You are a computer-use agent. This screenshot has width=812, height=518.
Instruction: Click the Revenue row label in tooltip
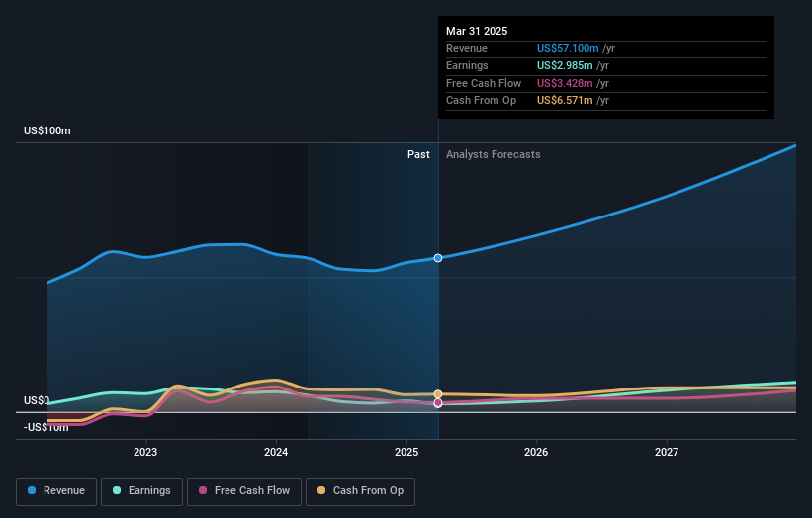point(467,48)
